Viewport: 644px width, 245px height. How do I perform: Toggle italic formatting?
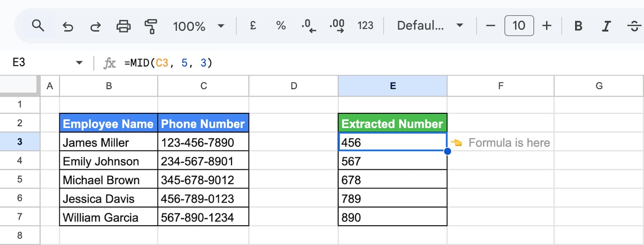606,26
